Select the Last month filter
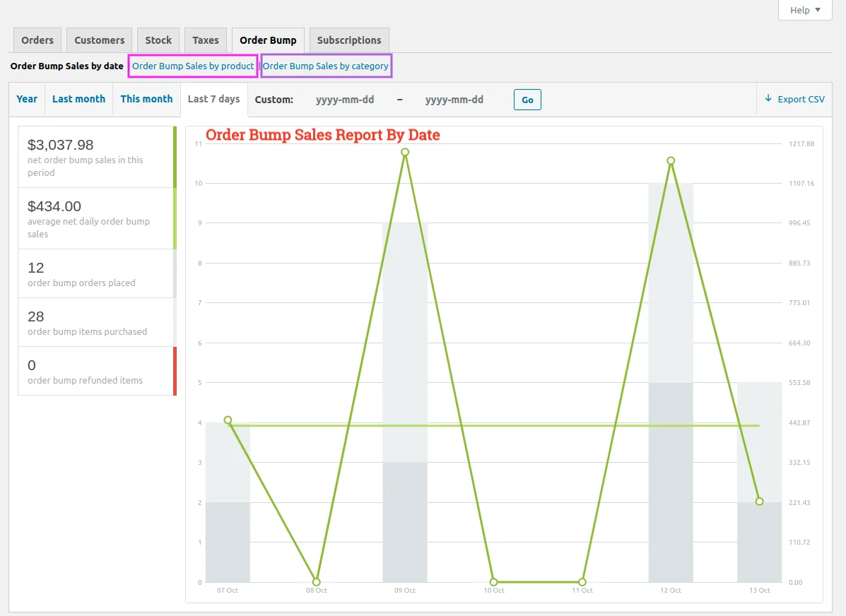Screen dimensions: 846x616 [78, 99]
